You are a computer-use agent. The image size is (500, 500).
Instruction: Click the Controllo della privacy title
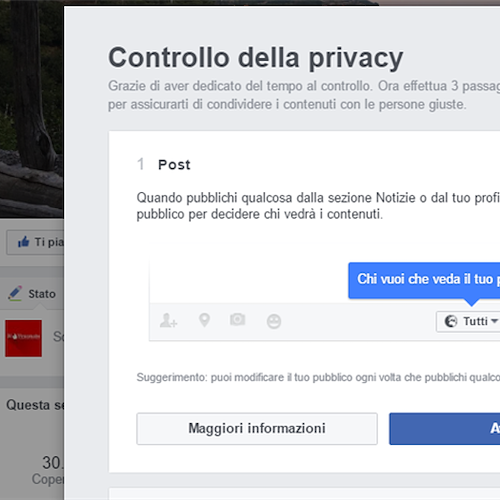[256, 58]
